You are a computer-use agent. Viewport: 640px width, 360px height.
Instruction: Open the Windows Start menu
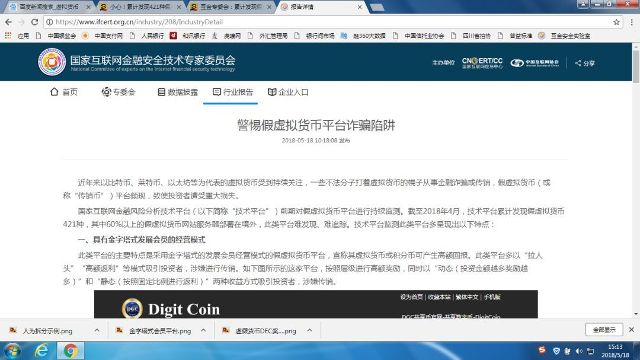coord(12,351)
